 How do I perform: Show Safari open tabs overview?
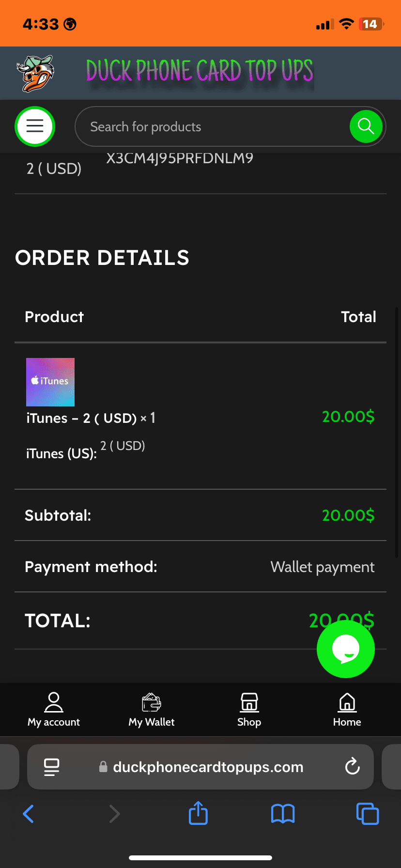pyautogui.click(x=368, y=813)
